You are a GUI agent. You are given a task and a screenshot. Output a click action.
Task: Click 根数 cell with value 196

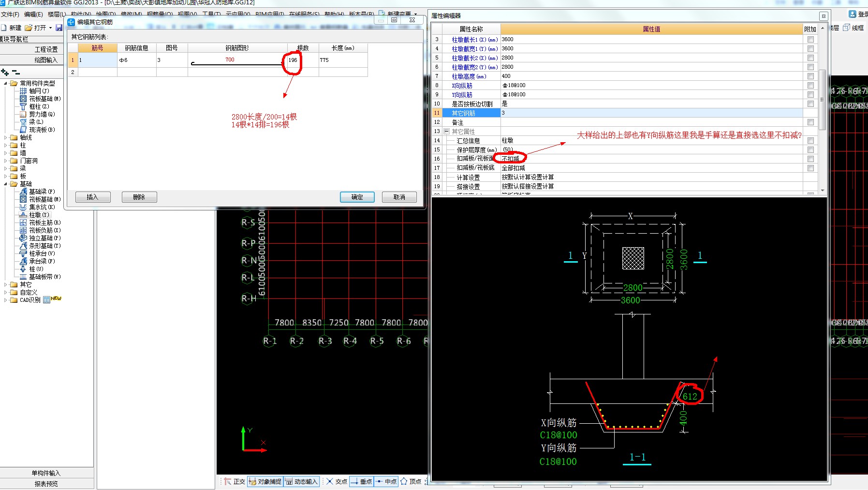303,60
